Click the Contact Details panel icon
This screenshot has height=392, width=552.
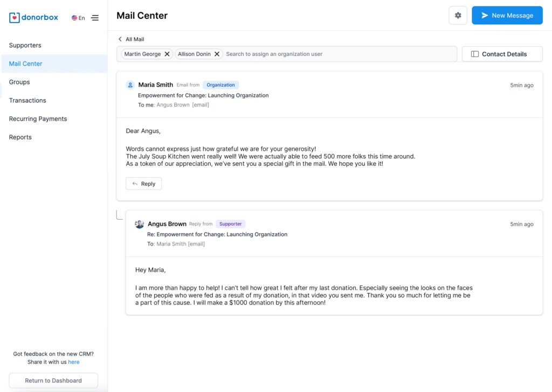(x=475, y=54)
